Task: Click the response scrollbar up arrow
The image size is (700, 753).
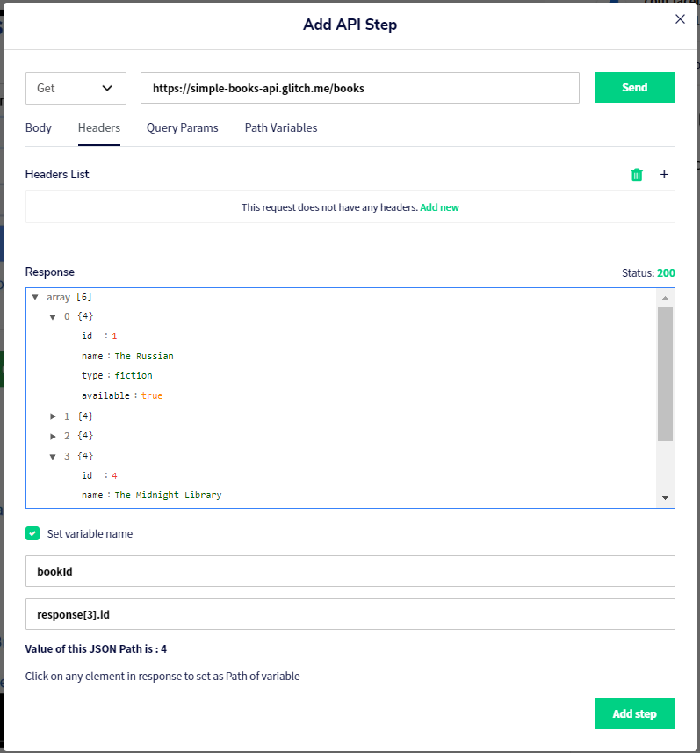Action: pos(665,298)
